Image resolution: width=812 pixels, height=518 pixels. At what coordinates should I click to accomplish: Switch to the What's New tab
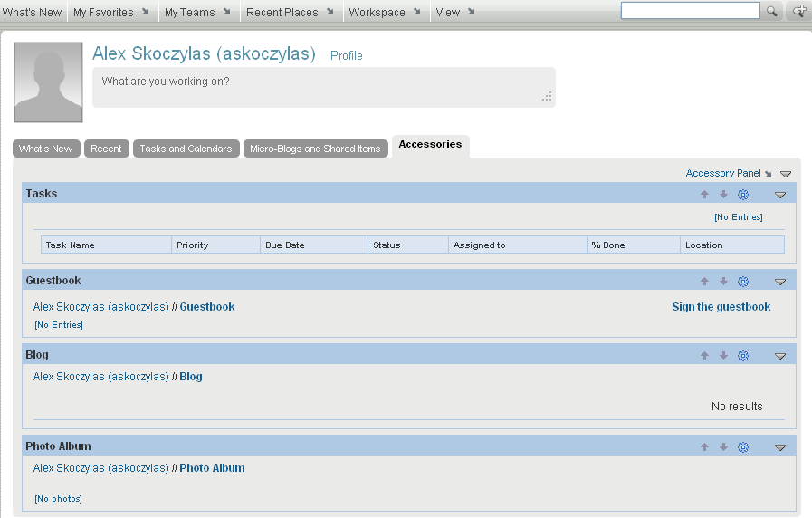(46, 149)
